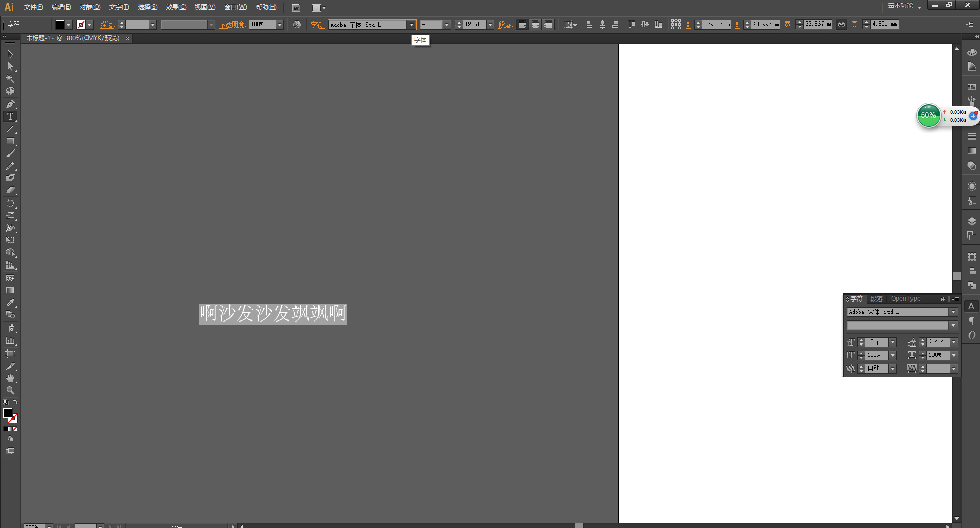Increase font size stepper in Character panel
This screenshot has width=980, height=528.
pos(861,339)
